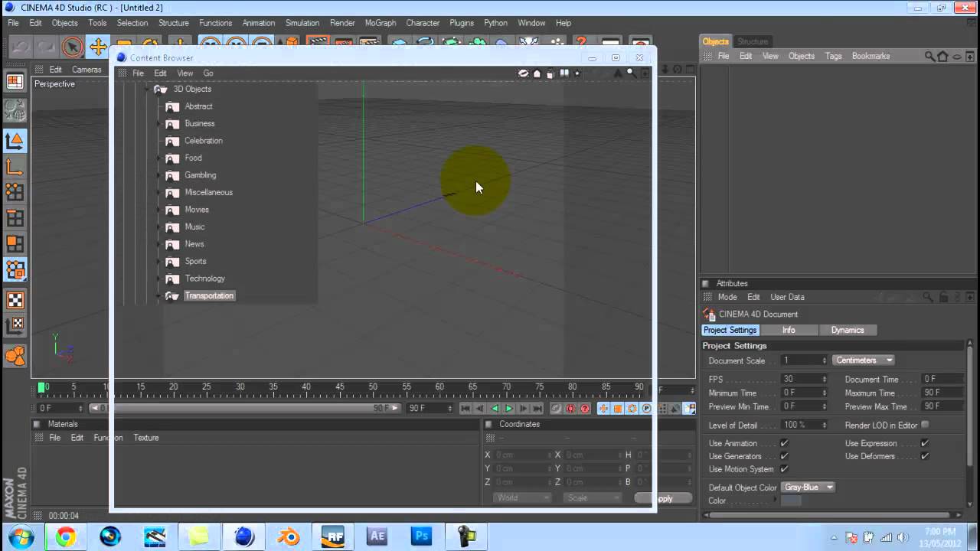Open the Objects manager Bookmarks menu

871,56
